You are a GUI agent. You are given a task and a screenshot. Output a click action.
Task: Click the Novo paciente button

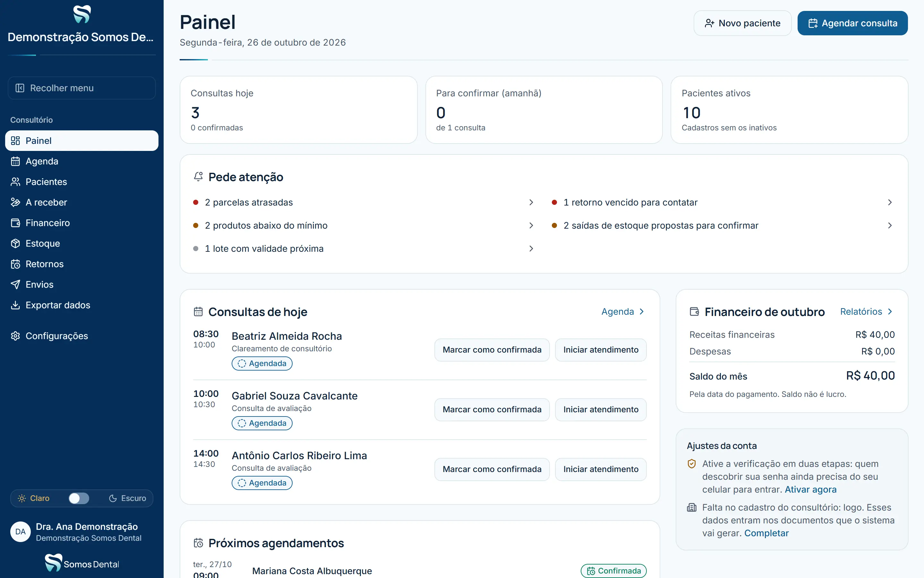(x=742, y=23)
